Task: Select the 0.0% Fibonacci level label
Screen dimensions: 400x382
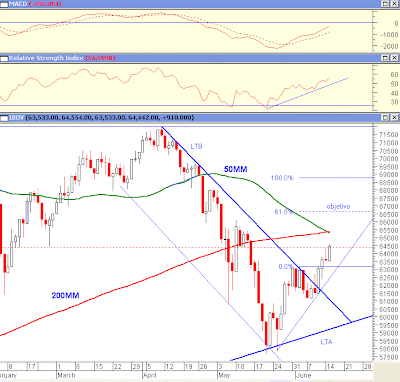Action: pos(285,267)
